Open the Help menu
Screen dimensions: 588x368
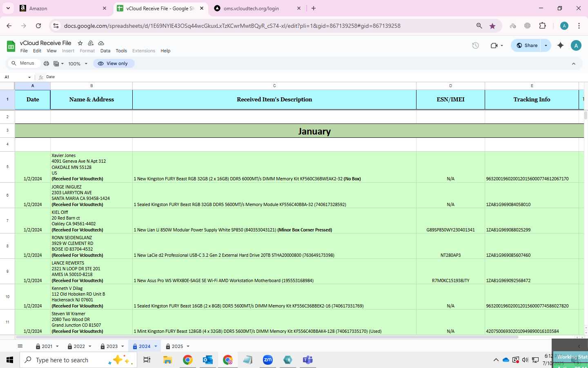(x=165, y=51)
